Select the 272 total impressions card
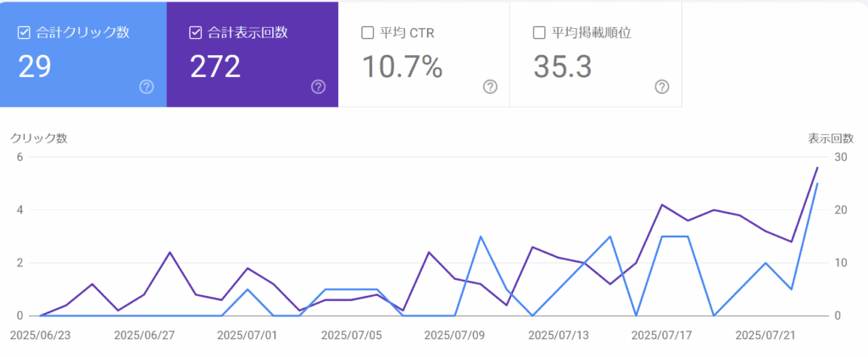Image resolution: width=868 pixels, height=357 pixels. pyautogui.click(x=253, y=54)
